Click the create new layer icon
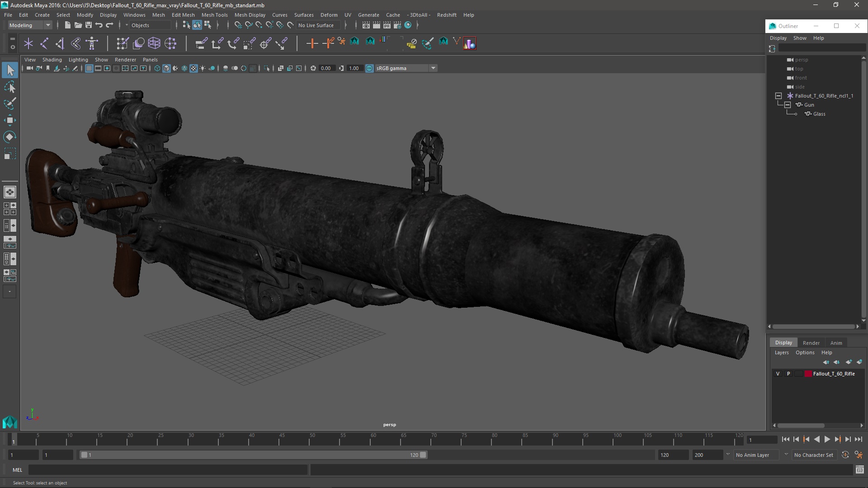This screenshot has width=868, height=488. click(x=849, y=362)
